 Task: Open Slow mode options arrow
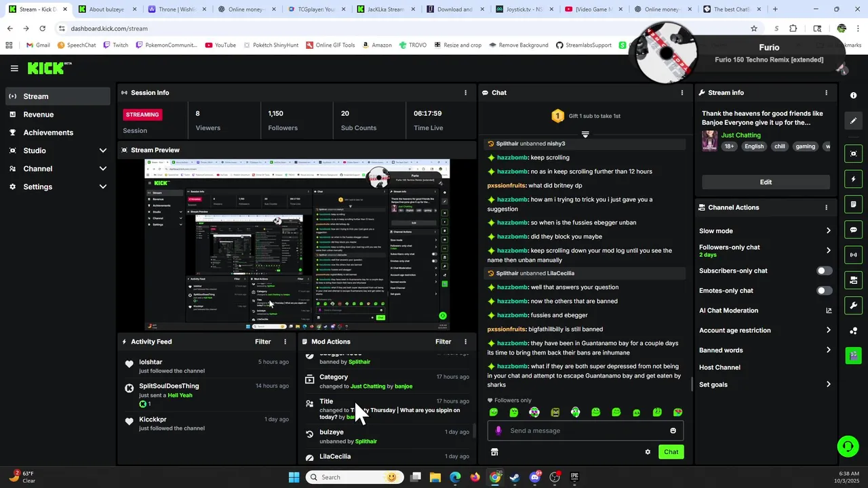click(828, 231)
